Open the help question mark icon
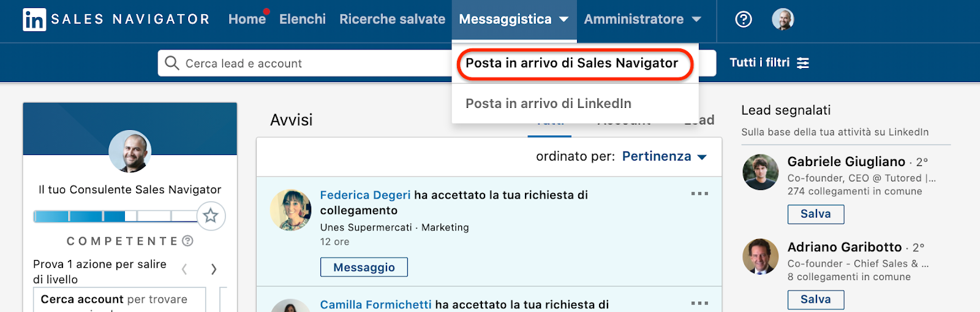This screenshot has width=980, height=312. 743,20
